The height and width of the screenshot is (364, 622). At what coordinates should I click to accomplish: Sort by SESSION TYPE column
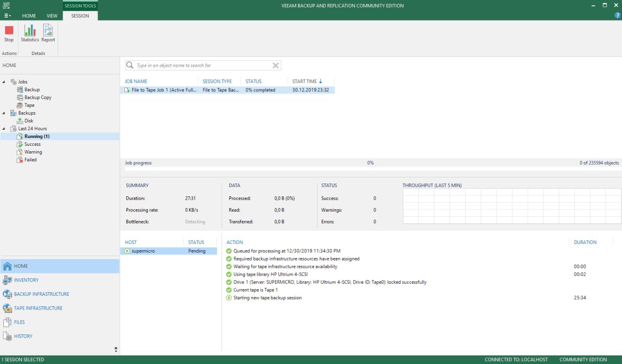tap(217, 81)
